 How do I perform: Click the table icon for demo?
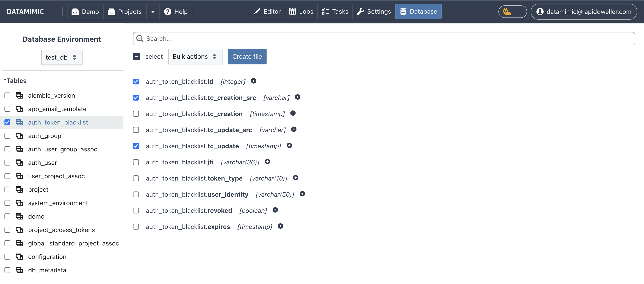(x=19, y=216)
